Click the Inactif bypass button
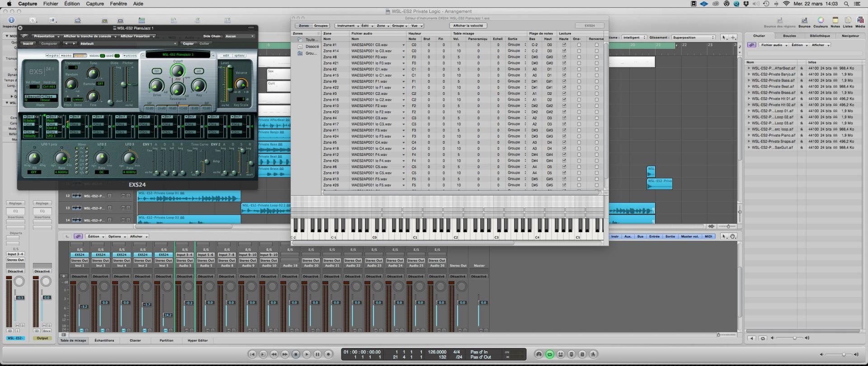 tap(28, 44)
